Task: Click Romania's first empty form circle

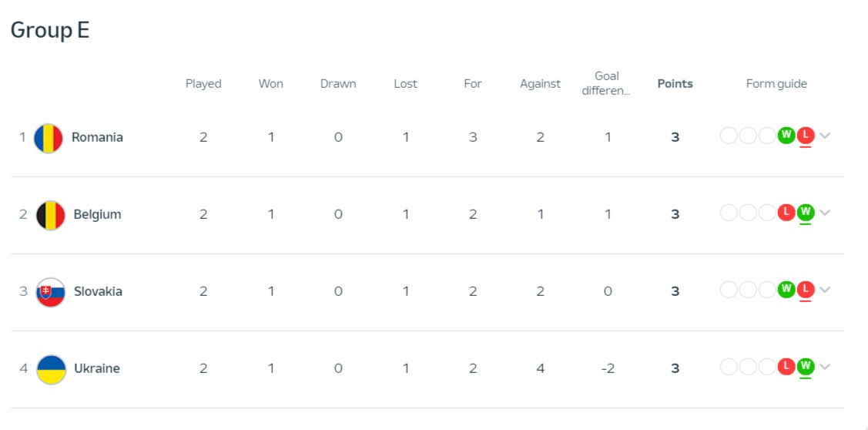Action: [x=729, y=135]
